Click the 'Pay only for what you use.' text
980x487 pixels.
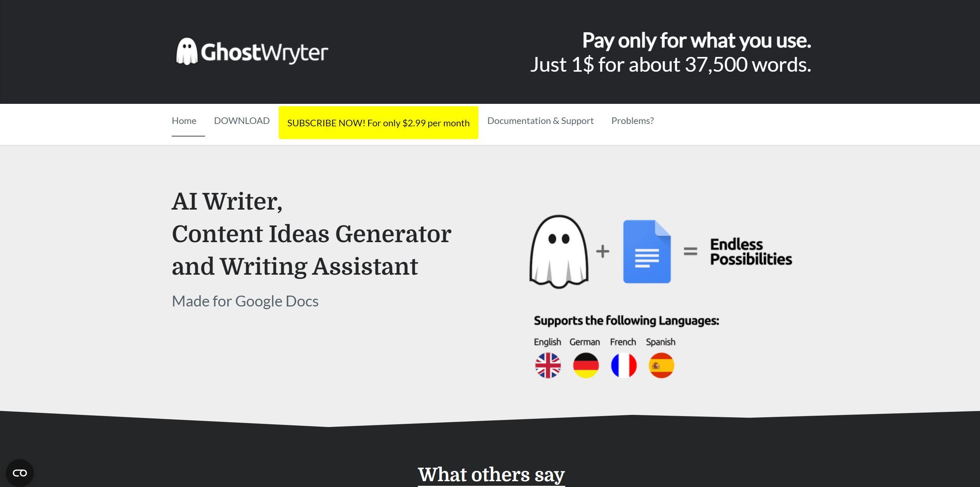point(697,40)
